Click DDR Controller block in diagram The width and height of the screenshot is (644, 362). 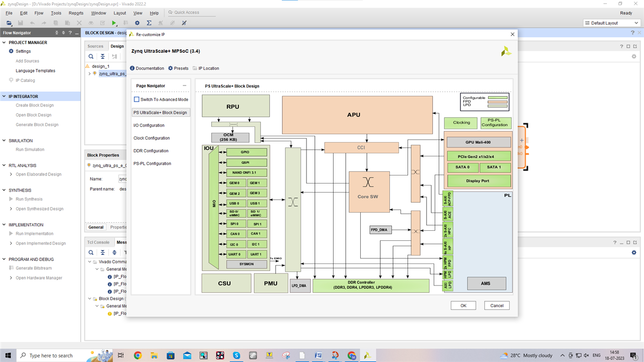coord(371,286)
